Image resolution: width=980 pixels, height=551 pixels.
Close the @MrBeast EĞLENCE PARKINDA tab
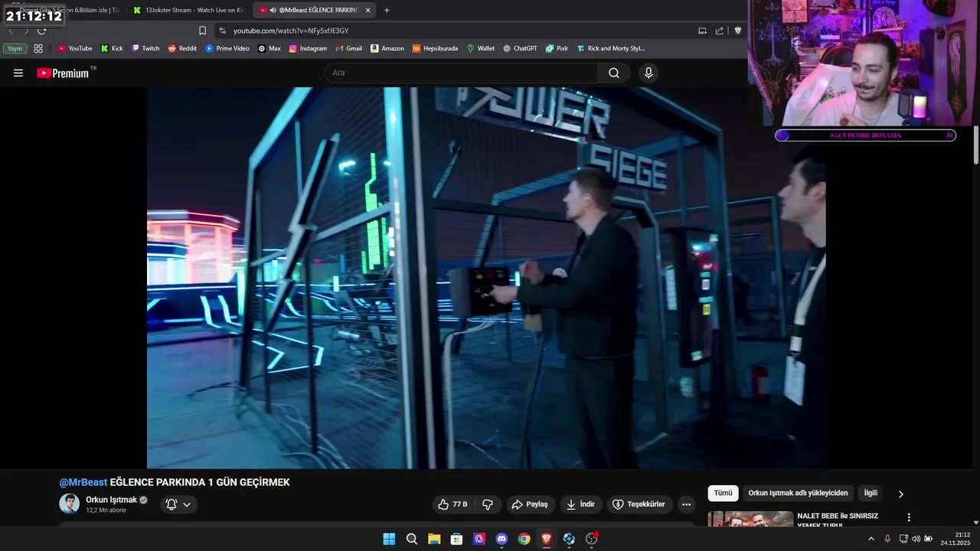coord(368,10)
